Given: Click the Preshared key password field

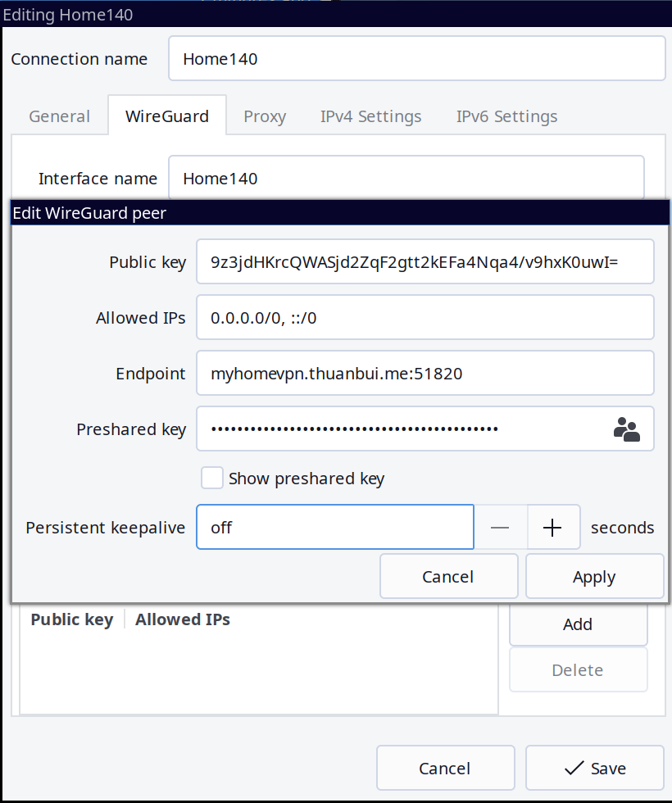Looking at the screenshot, I should 402,429.
